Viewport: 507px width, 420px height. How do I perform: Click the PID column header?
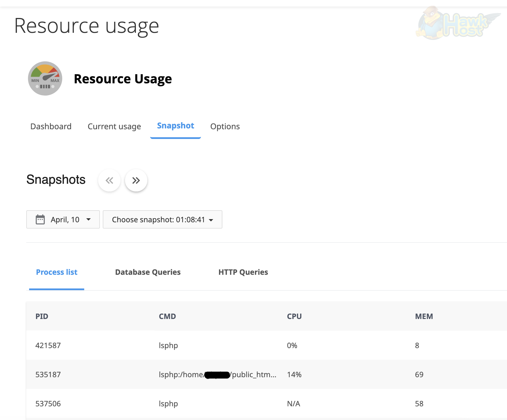point(42,316)
